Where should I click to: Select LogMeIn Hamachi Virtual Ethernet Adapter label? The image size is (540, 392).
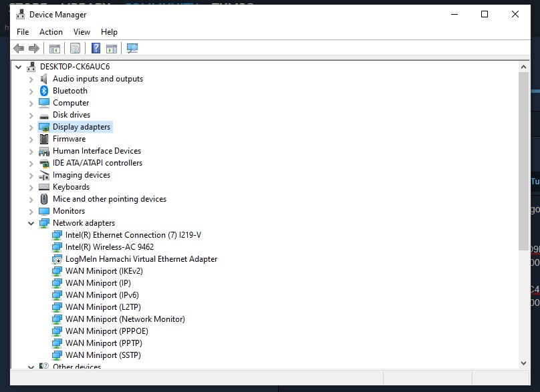(141, 259)
